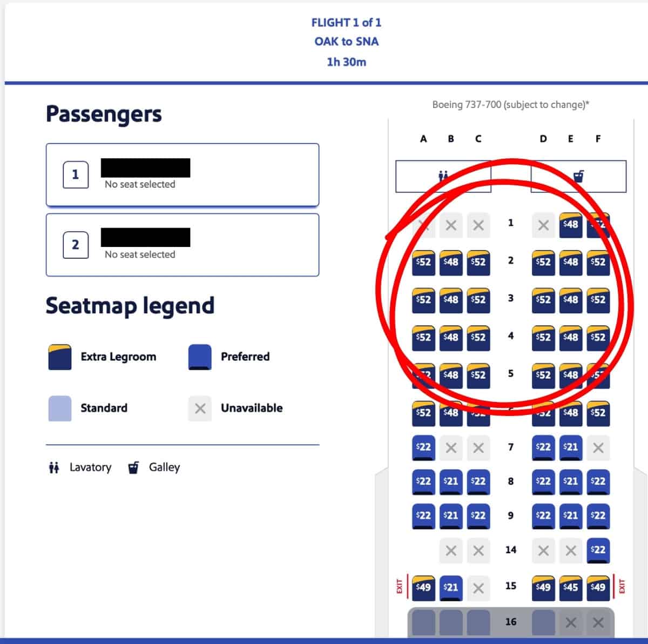Viewport: 648px width, 644px height.
Task: Select the Preferred legend seat icon
Action: 199,357
